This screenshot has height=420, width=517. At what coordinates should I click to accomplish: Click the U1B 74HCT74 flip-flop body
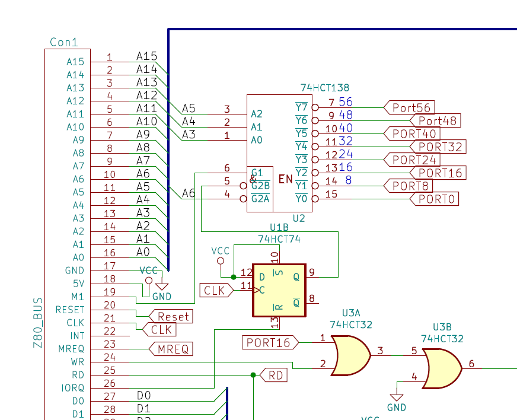click(x=279, y=290)
